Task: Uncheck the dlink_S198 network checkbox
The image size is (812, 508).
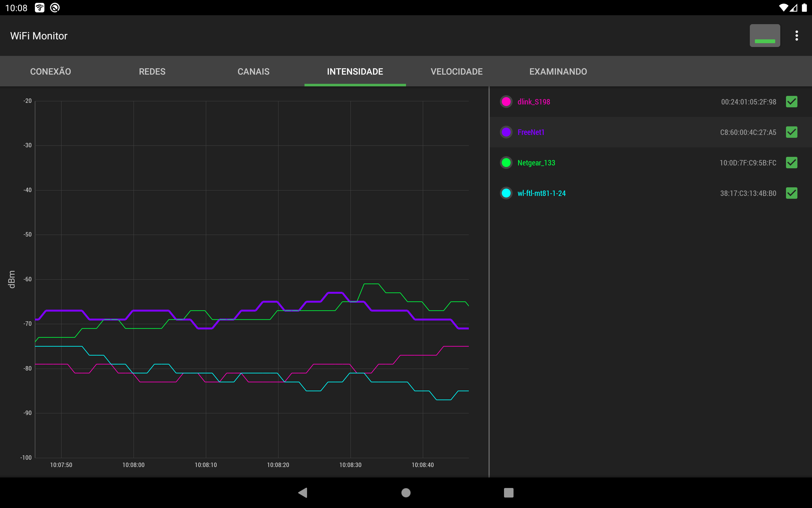Action: [x=791, y=102]
